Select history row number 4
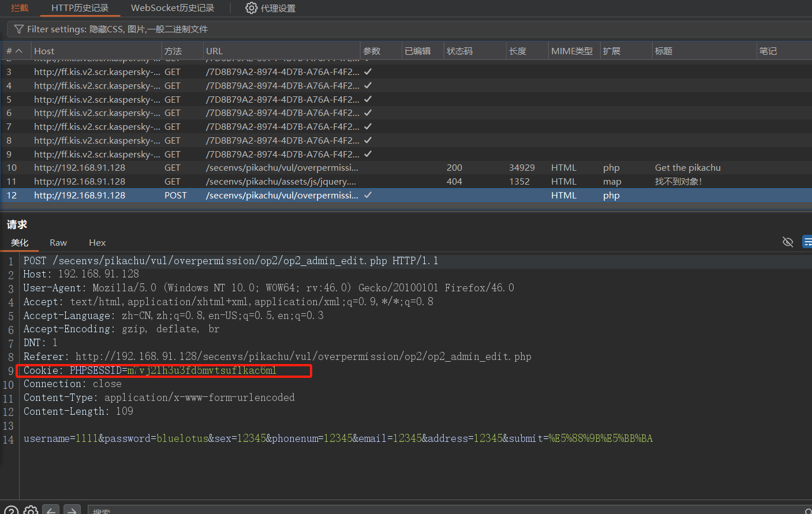Screen dimensions: 812x514 (x=406, y=85)
